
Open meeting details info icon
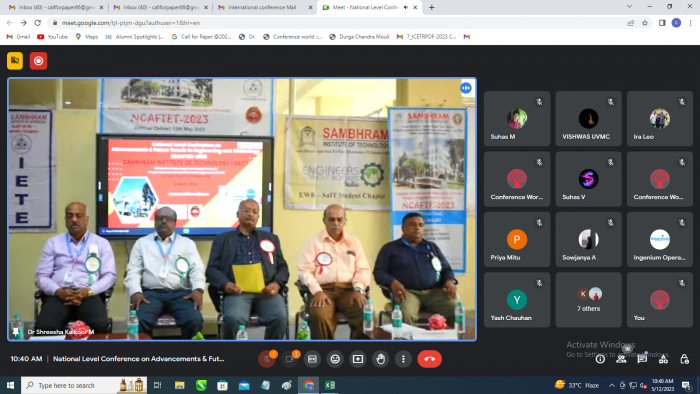[600, 359]
